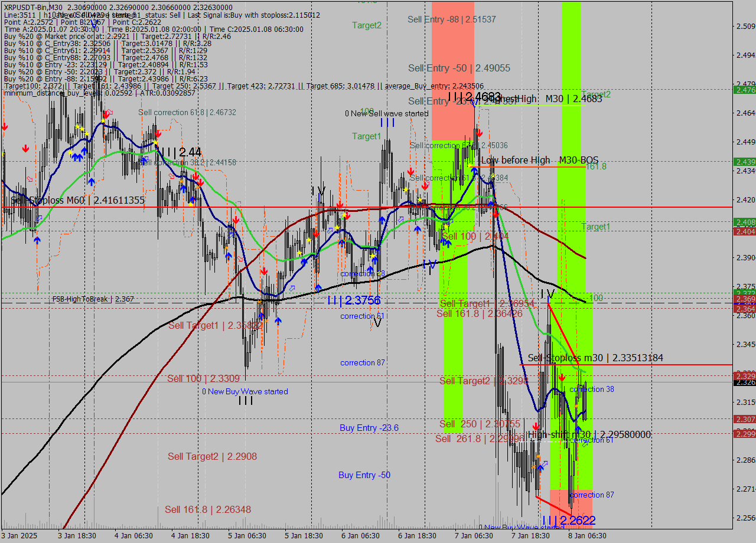Select the green 2.439 price tag on axis
This screenshot has width=756, height=543.
744,161
